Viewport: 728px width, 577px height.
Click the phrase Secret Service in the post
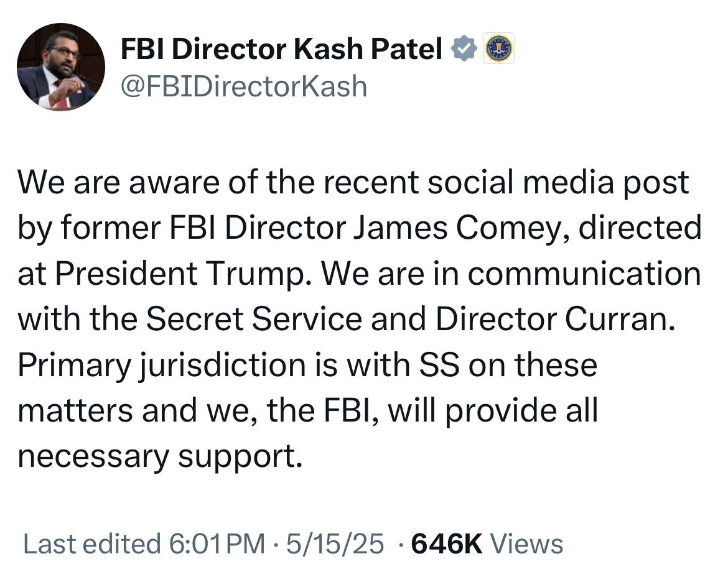[254, 320]
